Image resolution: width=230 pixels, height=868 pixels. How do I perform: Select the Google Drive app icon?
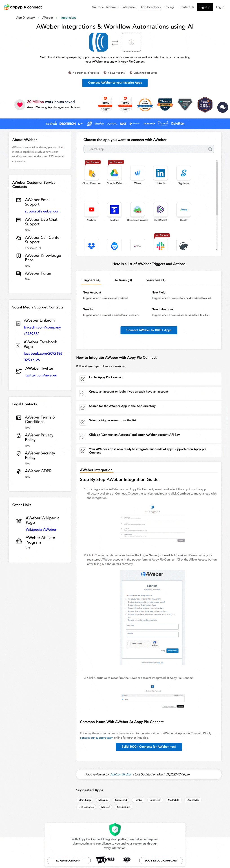(114, 173)
